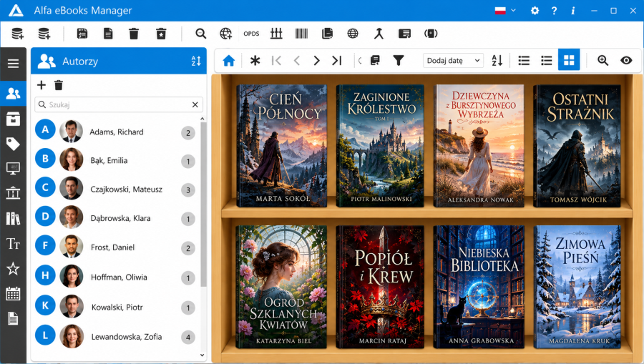
Task: Open the magnifier search tool in top toolbar
Action: (x=201, y=34)
